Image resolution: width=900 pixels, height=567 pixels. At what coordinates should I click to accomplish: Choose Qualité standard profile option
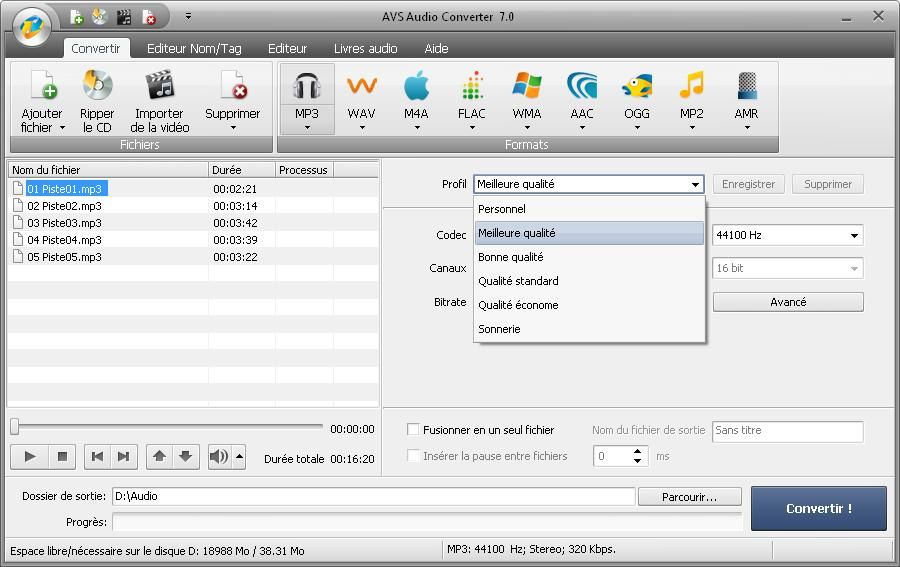(x=589, y=281)
